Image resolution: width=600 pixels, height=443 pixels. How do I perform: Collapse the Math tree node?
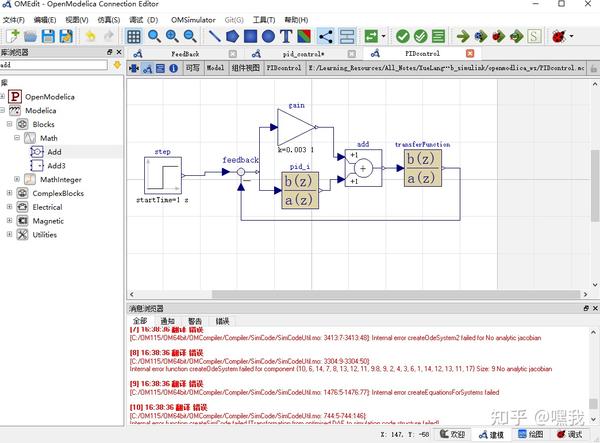click(17, 138)
